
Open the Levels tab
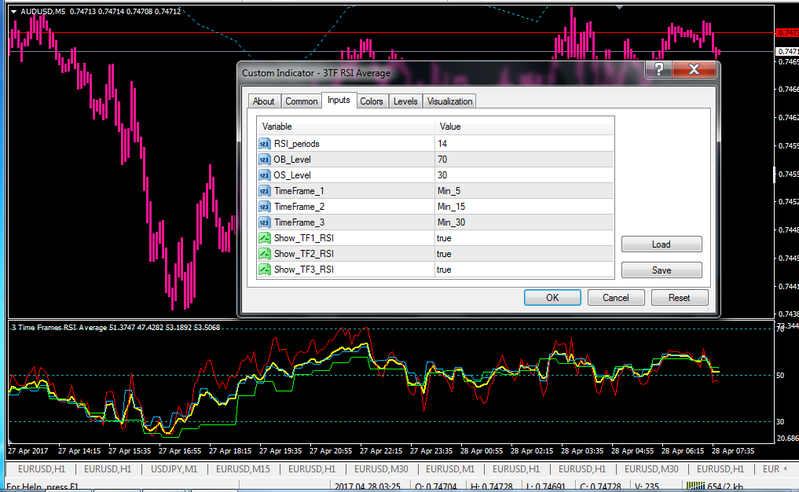(x=405, y=101)
